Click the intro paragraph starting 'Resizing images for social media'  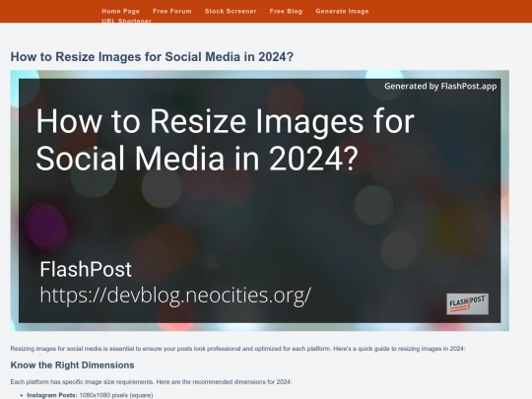pos(237,349)
